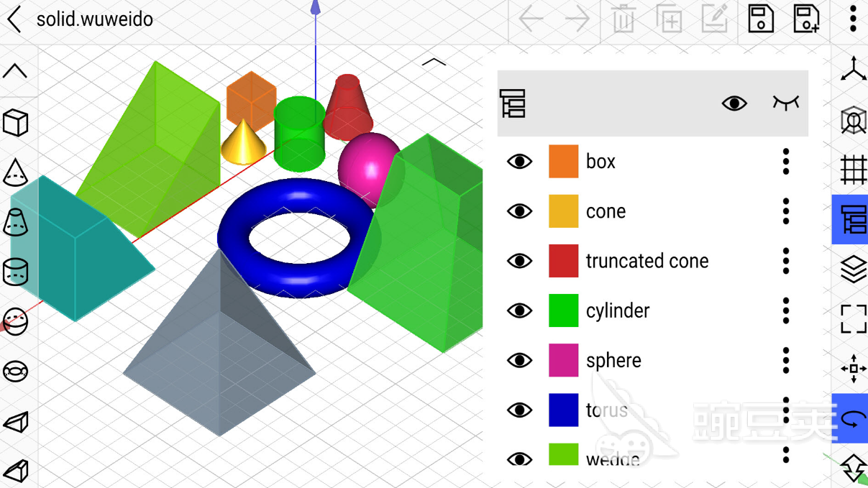Viewport: 868px width, 488px height.
Task: Delete selection using the trash icon
Action: pos(623,19)
